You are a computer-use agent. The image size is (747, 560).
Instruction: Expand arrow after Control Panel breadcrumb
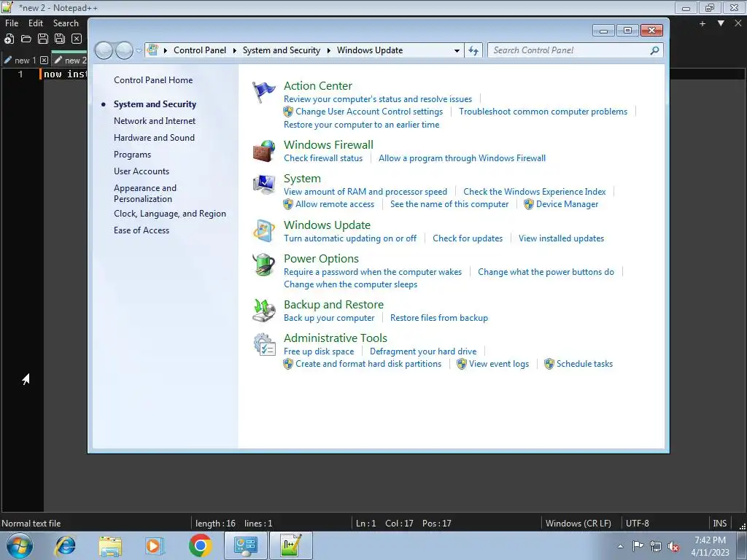click(x=234, y=50)
